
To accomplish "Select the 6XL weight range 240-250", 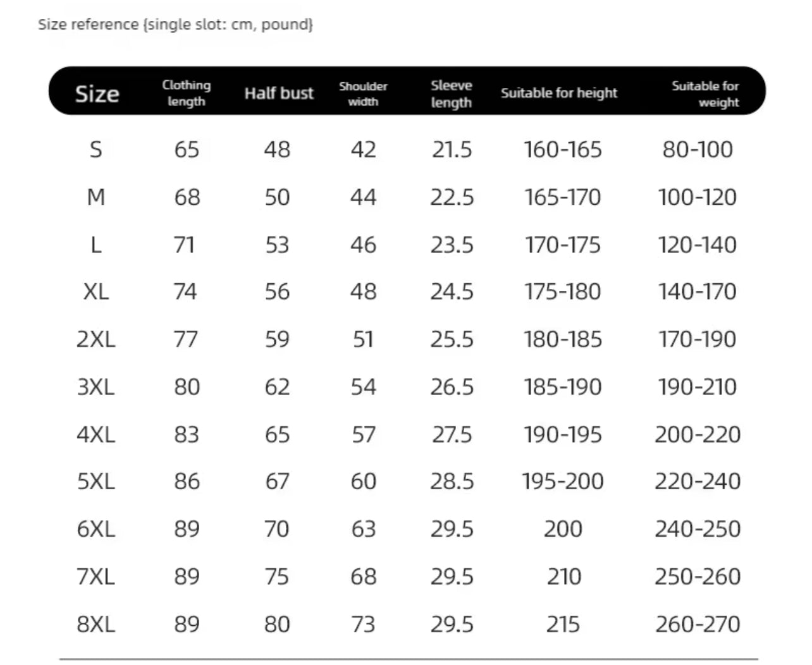I will tap(697, 529).
